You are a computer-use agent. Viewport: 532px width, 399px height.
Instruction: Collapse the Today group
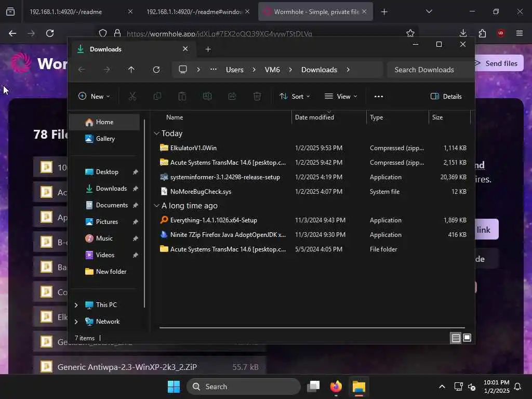[x=156, y=134]
